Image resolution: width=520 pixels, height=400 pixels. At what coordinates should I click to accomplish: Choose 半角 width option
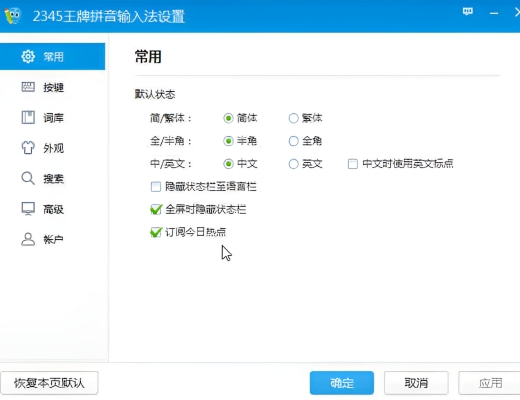pyautogui.click(x=228, y=141)
